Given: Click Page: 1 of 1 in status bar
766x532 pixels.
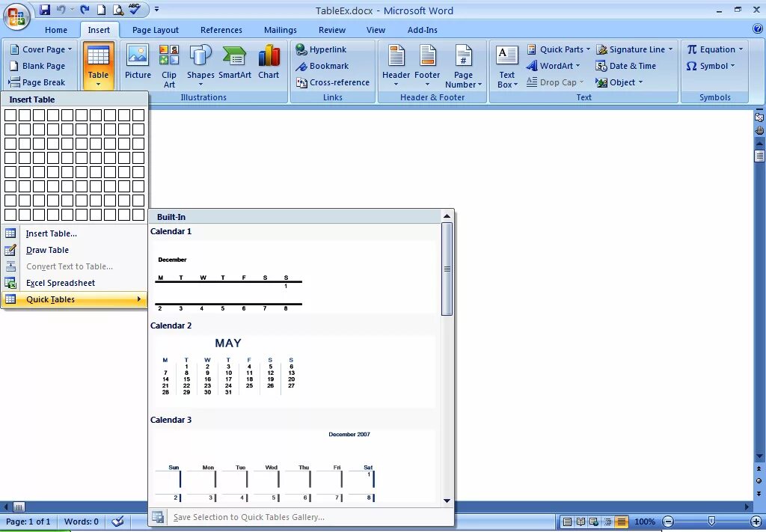Looking at the screenshot, I should 29,522.
